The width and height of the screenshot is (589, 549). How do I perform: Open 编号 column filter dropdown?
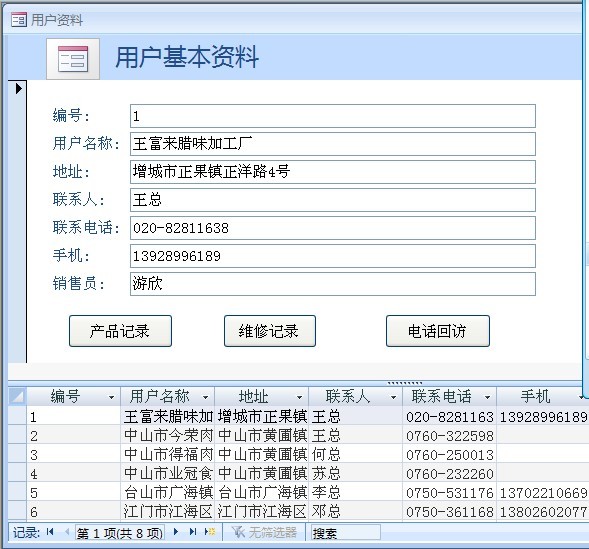pyautogui.click(x=111, y=397)
